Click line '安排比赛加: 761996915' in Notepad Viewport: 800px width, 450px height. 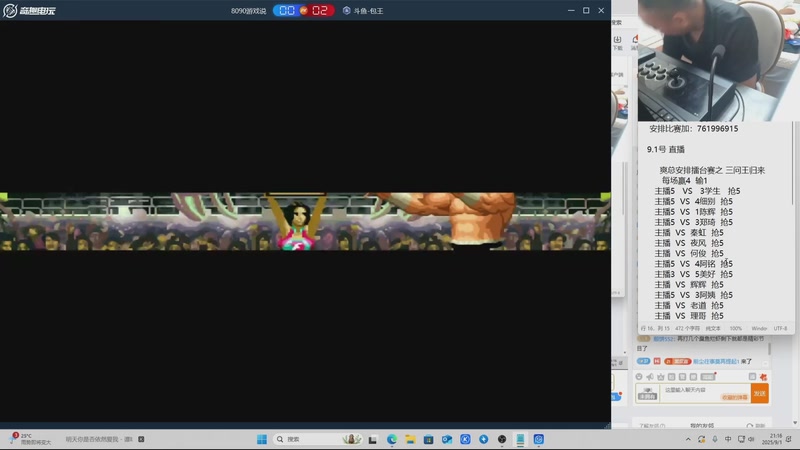[x=693, y=129]
